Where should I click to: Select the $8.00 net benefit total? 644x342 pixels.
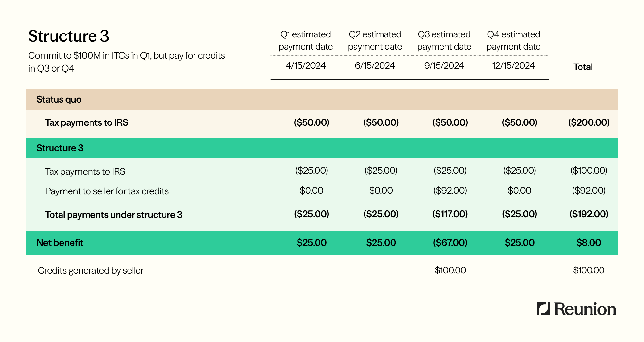click(589, 243)
